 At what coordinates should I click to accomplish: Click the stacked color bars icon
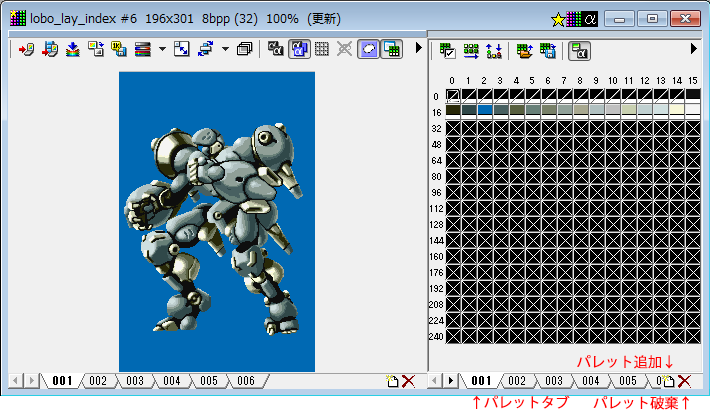142,49
